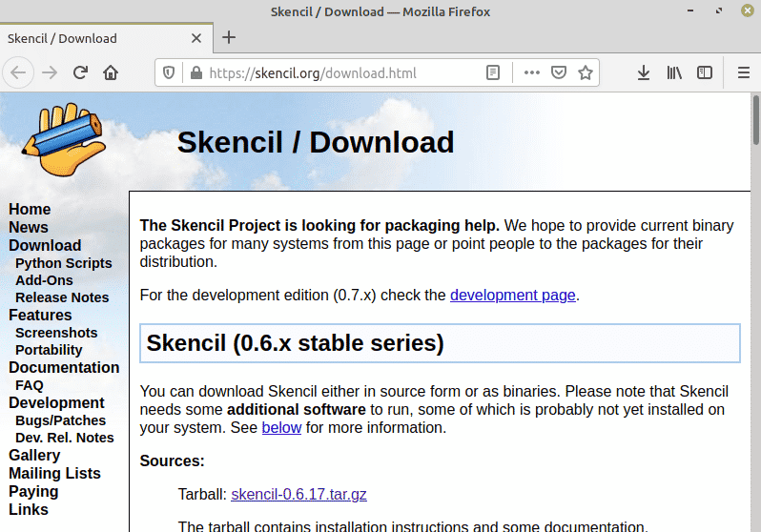Open a new tab with plus button

point(229,37)
